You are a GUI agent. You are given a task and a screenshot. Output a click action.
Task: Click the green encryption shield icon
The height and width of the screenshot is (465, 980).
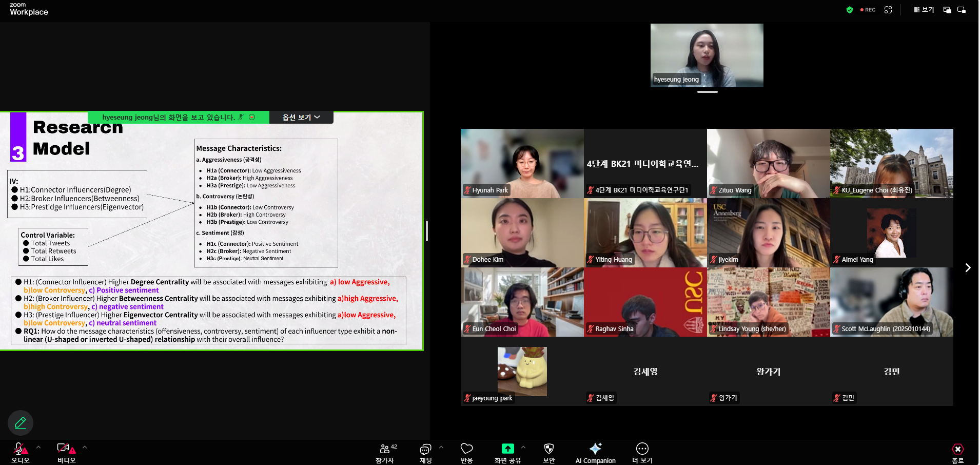point(850,10)
